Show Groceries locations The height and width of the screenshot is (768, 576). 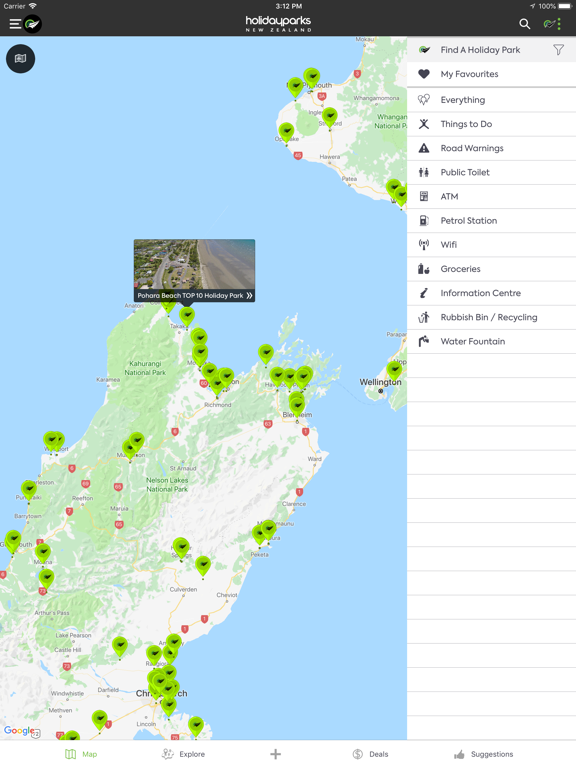pos(491,269)
